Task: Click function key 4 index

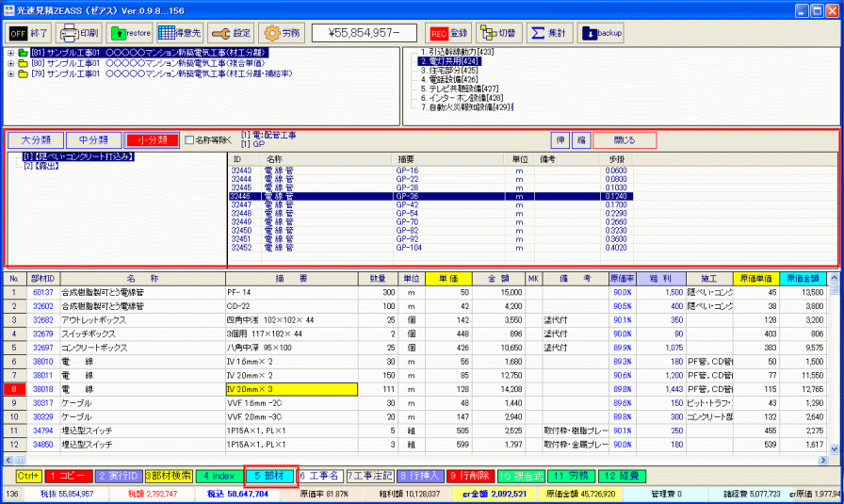Action: tap(219, 476)
